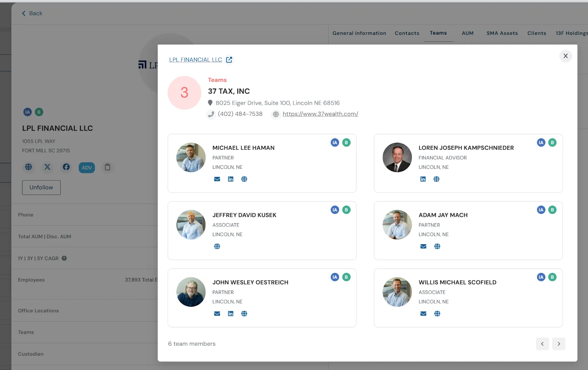Click IA badge on Jeffrey David Kusek card
The height and width of the screenshot is (370, 588).
coord(335,210)
